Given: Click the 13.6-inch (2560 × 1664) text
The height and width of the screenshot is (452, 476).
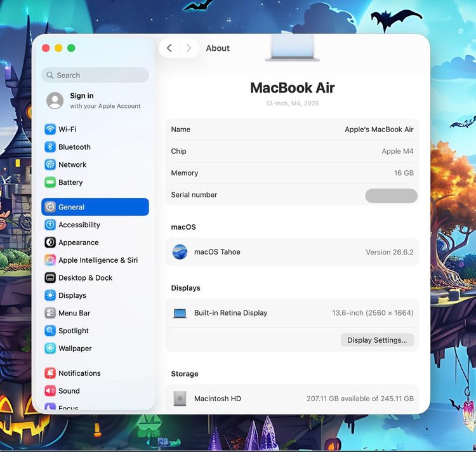Looking at the screenshot, I should 373,313.
